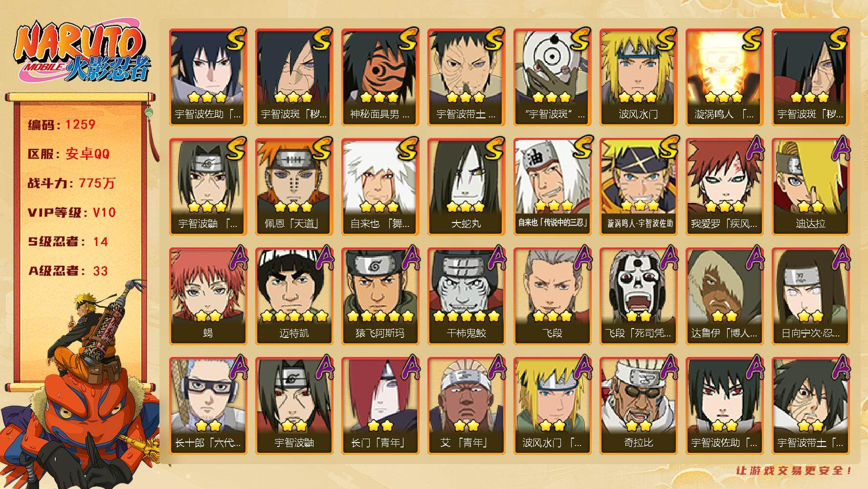Select the 迈特凯 five-star card

pyautogui.click(x=294, y=296)
